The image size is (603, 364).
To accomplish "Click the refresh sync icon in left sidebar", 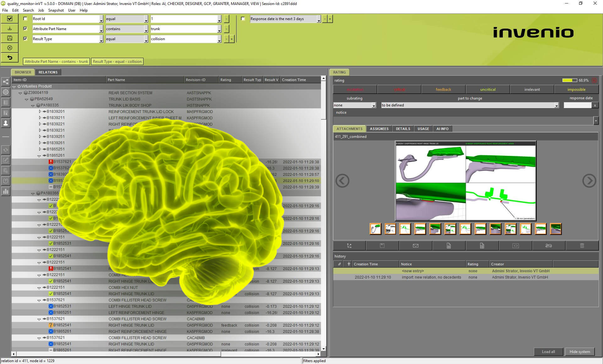I will click(x=6, y=150).
